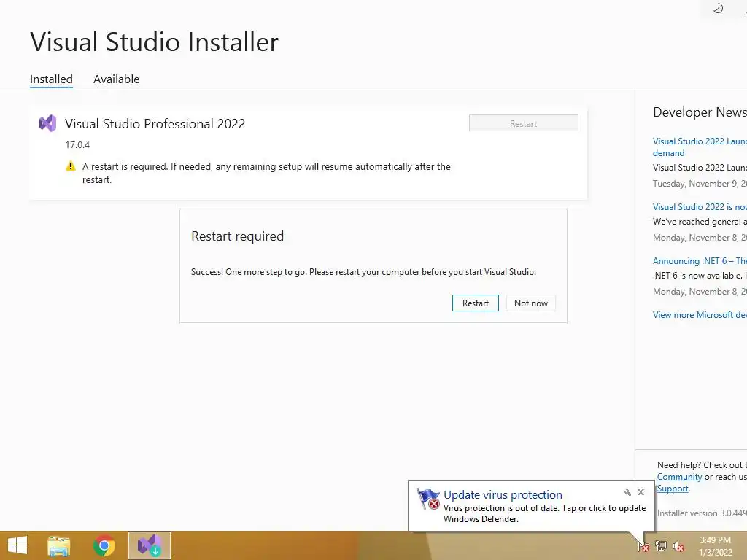Image resolution: width=747 pixels, height=560 pixels.
Task: Click the Visual Studio Professional 2022 logo icon
Action: (x=47, y=123)
